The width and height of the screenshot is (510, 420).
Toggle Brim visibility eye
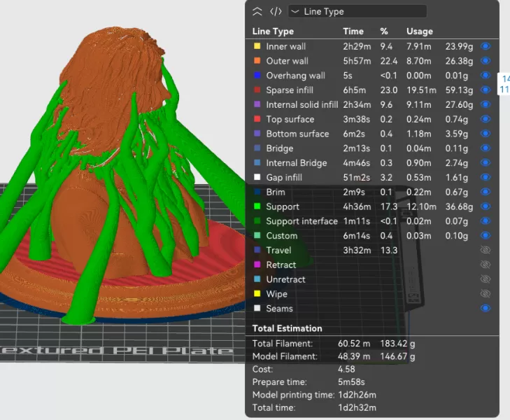[x=486, y=192]
